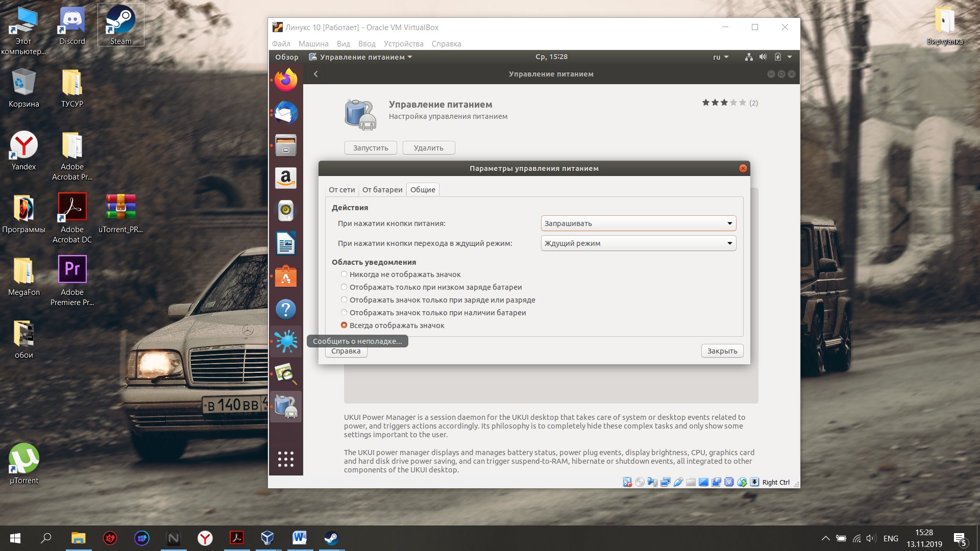Screen dimensions: 980x551
Task: Click VirtualBox display indicator
Action: (704, 482)
